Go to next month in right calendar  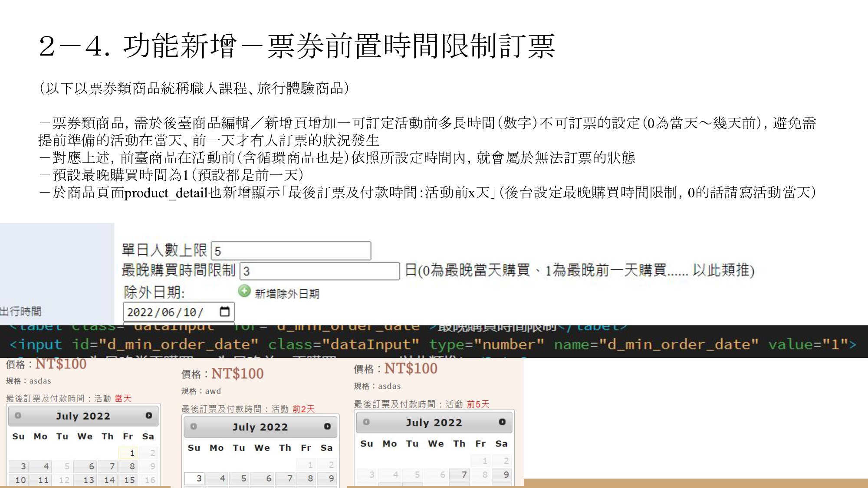[502, 422]
